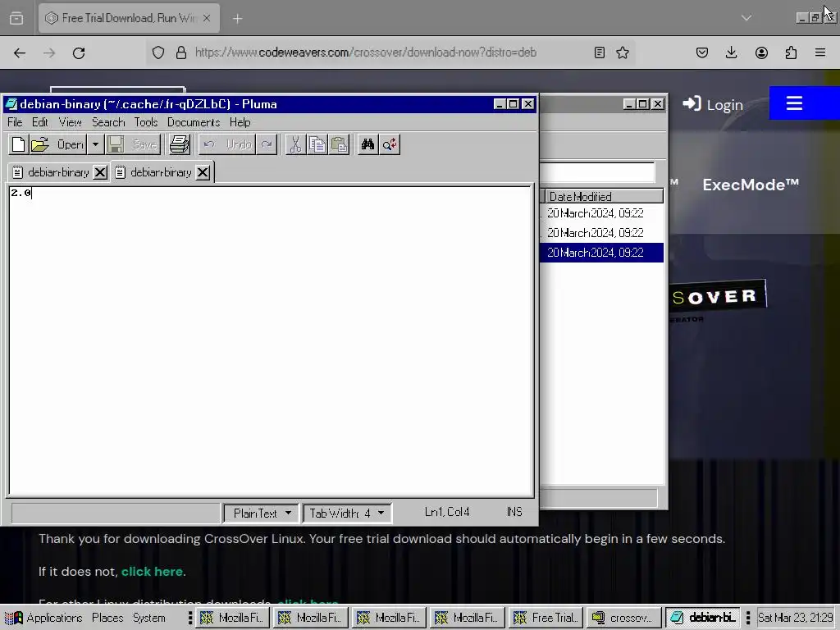Select the highlighted 20 March 2024 row
Screen dimensions: 840x630
601,253
